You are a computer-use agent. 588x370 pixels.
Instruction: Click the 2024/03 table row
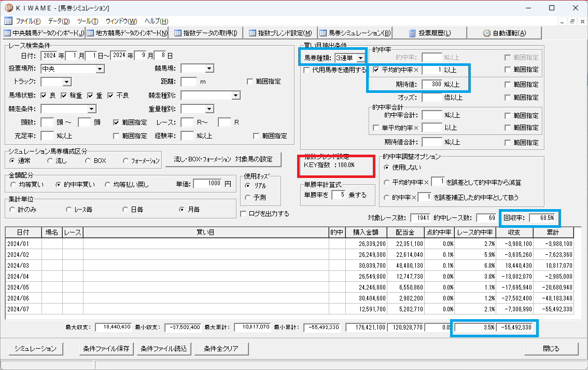(x=289, y=265)
